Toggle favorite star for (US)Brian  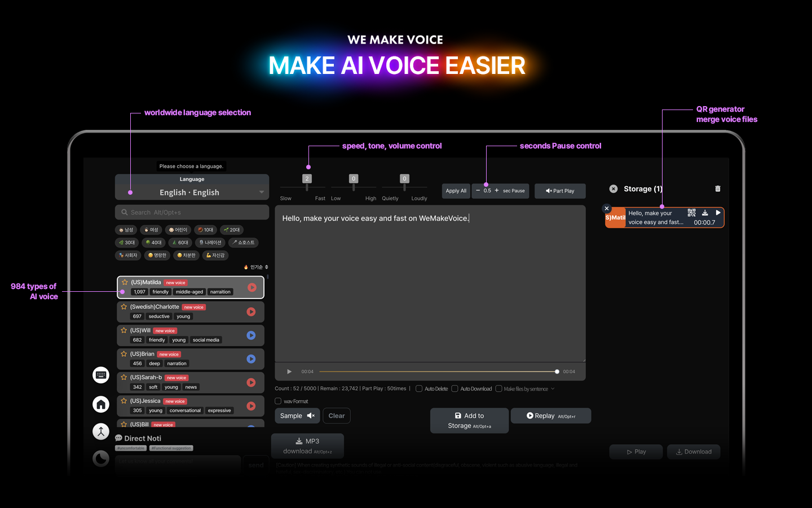124,354
